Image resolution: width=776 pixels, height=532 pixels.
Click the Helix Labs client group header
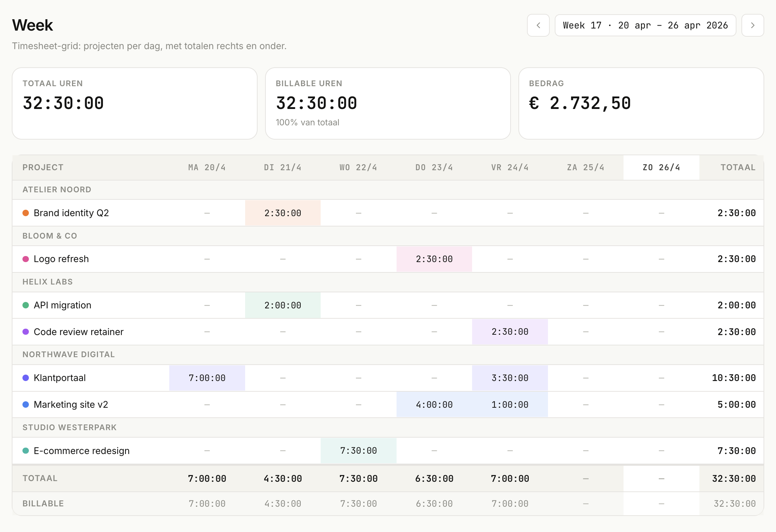tap(47, 282)
